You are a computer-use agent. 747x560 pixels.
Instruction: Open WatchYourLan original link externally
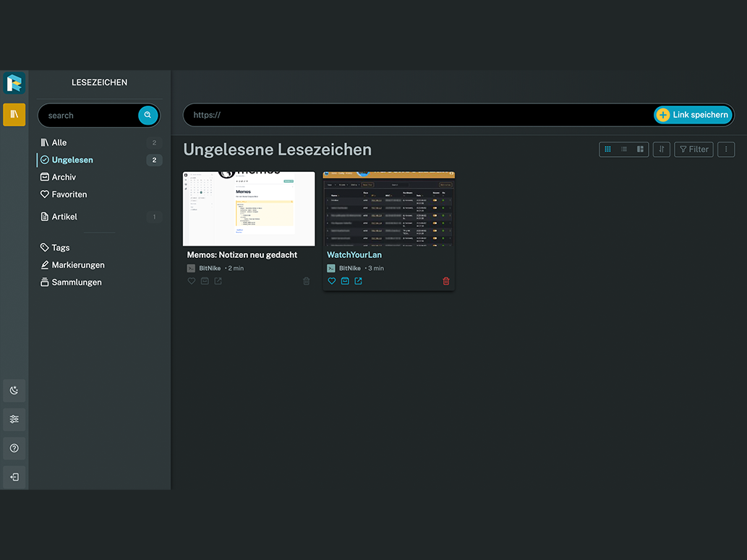click(358, 281)
